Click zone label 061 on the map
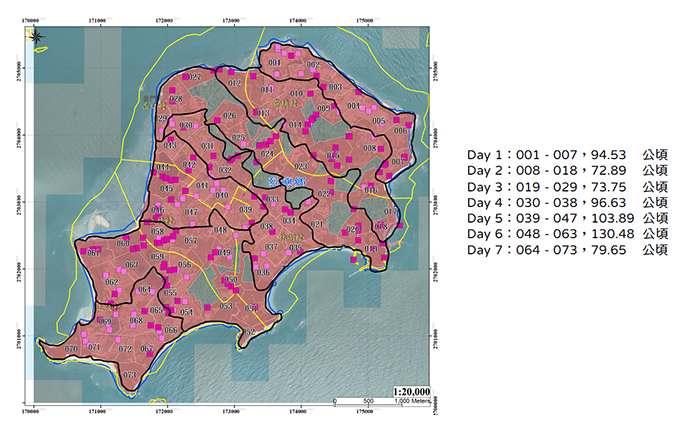The height and width of the screenshot is (423, 700). click(x=93, y=253)
